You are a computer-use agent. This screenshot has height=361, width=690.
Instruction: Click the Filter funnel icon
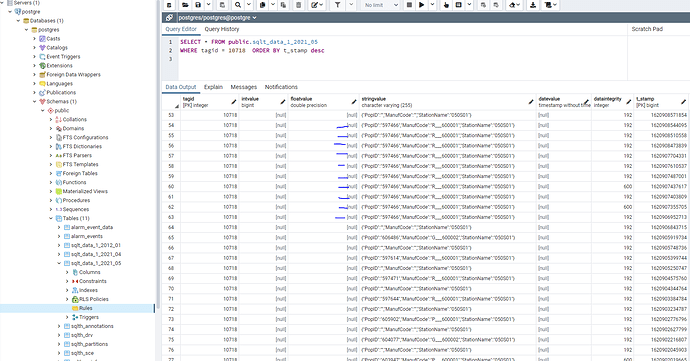pyautogui.click(x=338, y=5)
